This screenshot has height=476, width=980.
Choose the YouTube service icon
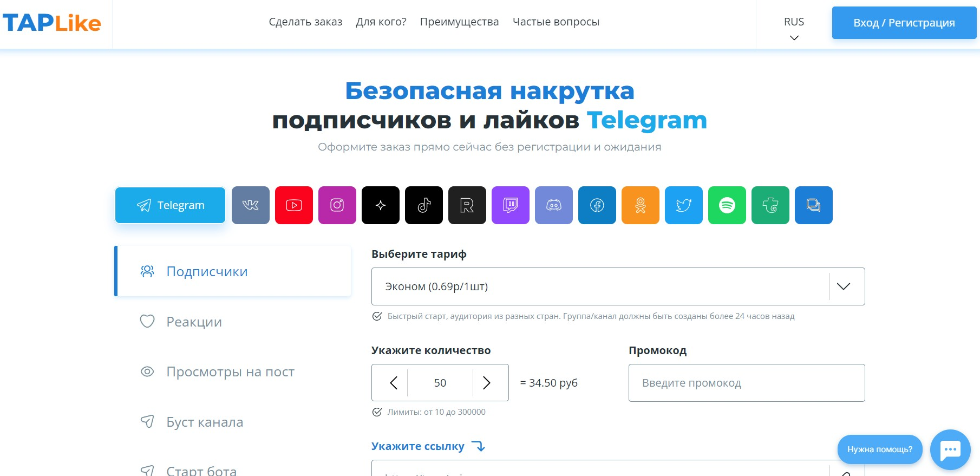coord(294,205)
